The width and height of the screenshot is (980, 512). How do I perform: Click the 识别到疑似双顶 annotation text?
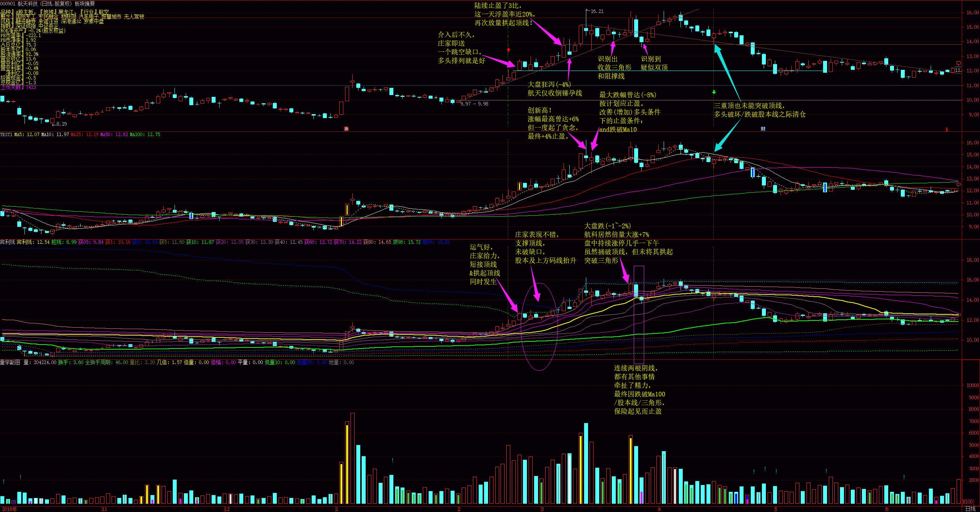coord(654,63)
